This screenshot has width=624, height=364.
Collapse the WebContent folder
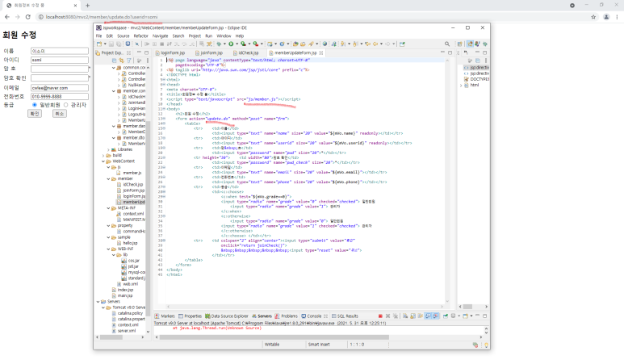[x=103, y=161]
